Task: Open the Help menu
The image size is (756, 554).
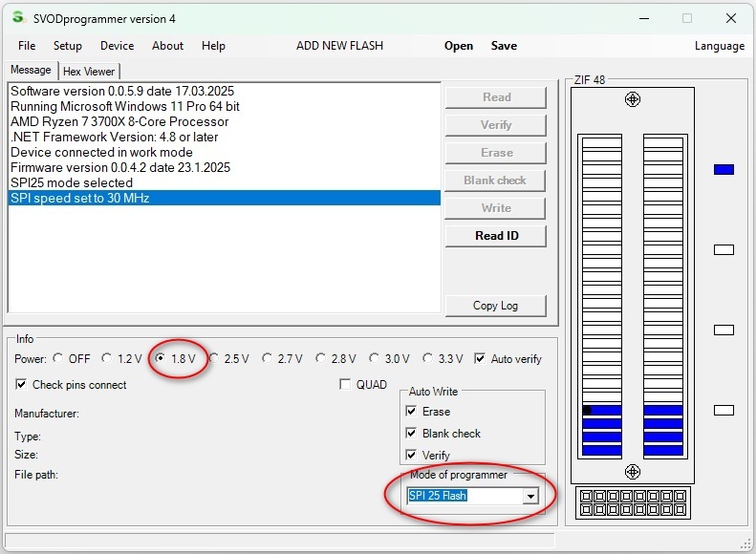Action: pyautogui.click(x=213, y=46)
